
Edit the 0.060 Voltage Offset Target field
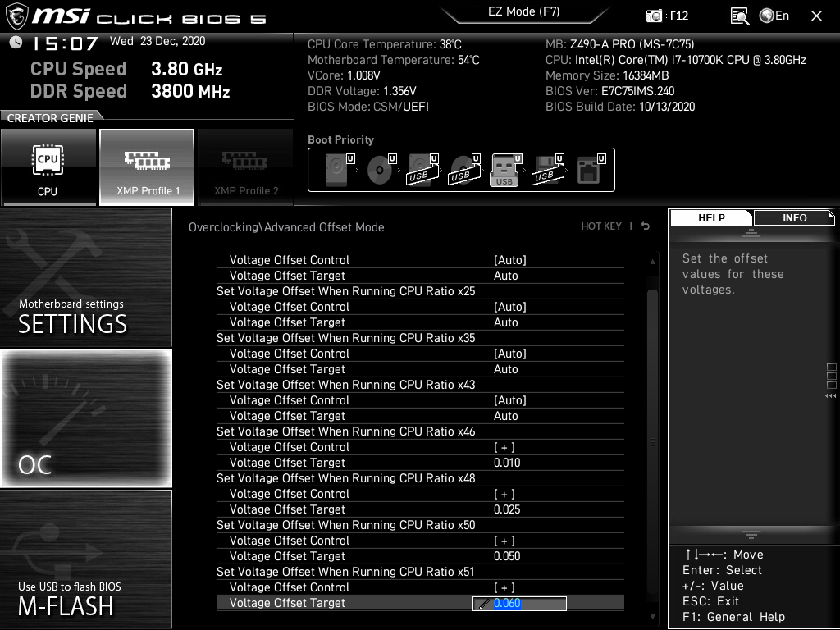pyautogui.click(x=519, y=603)
